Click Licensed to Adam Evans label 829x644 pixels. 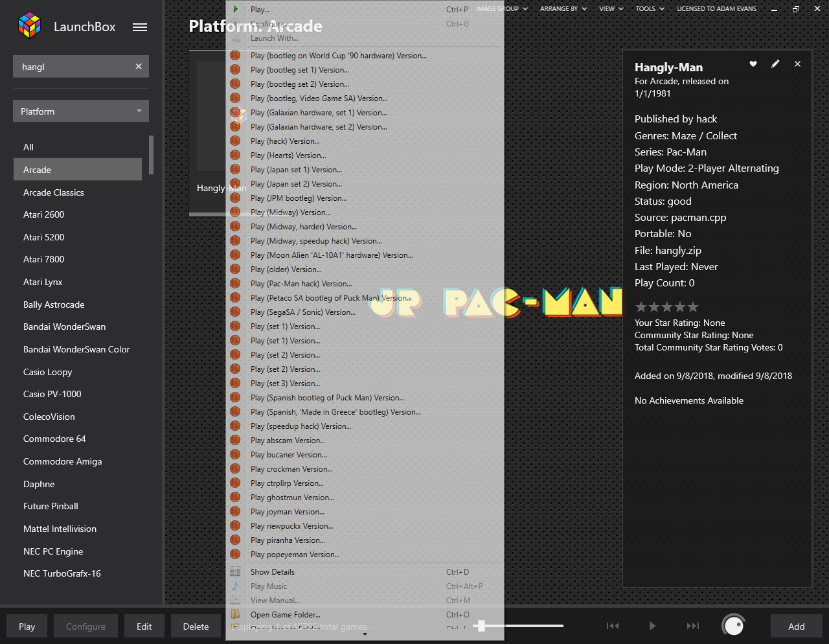pyautogui.click(x=716, y=9)
